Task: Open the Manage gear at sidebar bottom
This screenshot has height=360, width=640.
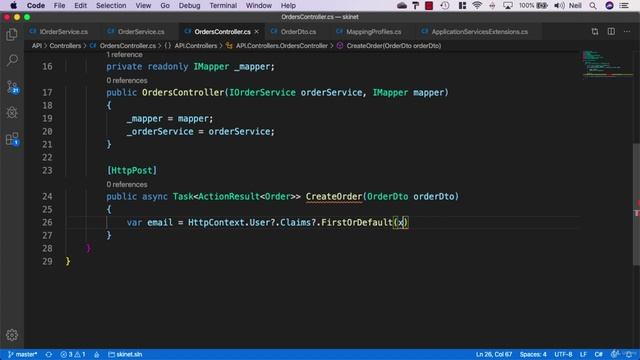Action: (12, 335)
